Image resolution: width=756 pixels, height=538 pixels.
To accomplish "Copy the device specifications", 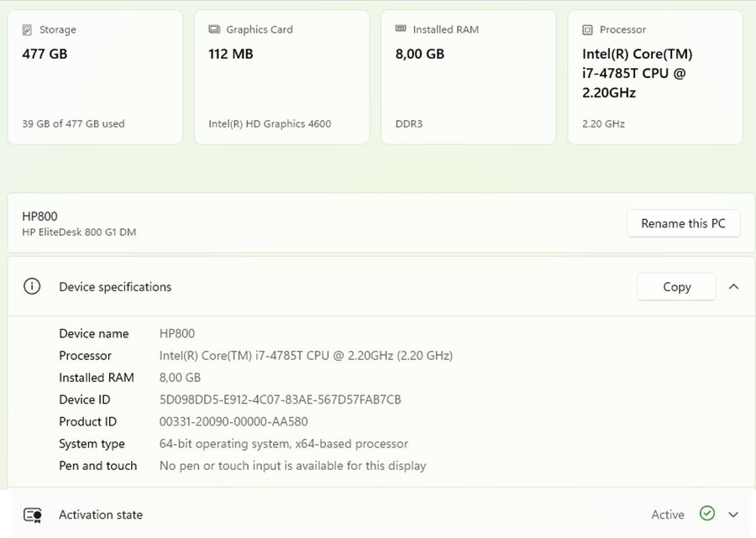I will pos(676,287).
